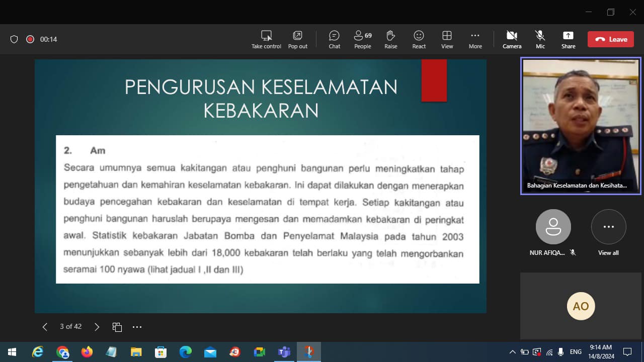This screenshot has width=644, height=362.
Task: Leave the meeting
Action: tap(610, 39)
